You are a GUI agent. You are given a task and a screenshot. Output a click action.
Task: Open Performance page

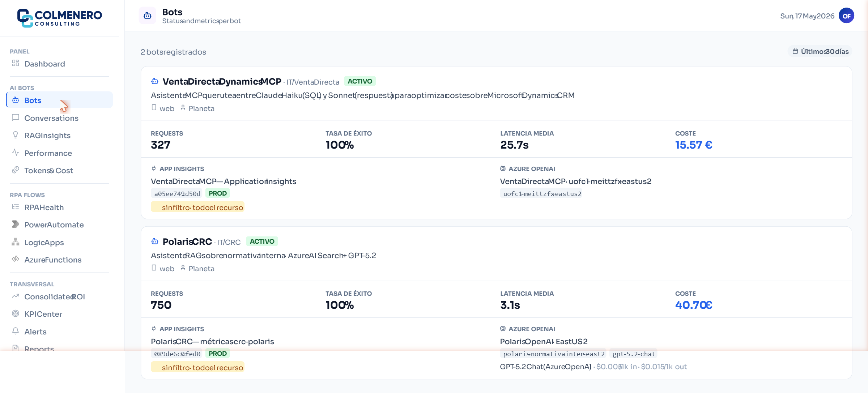[59, 153]
